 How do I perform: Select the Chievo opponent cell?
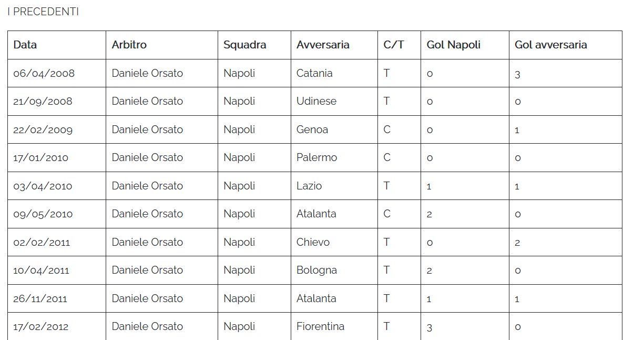pos(313,242)
